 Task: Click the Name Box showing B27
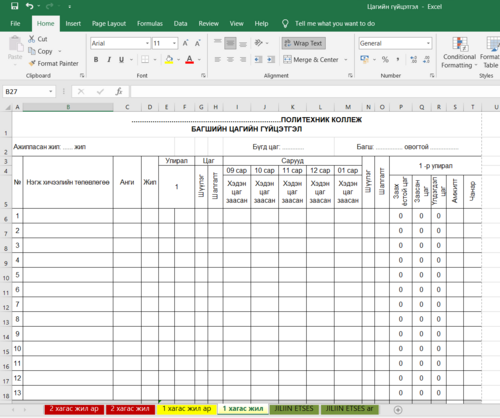pos(28,91)
